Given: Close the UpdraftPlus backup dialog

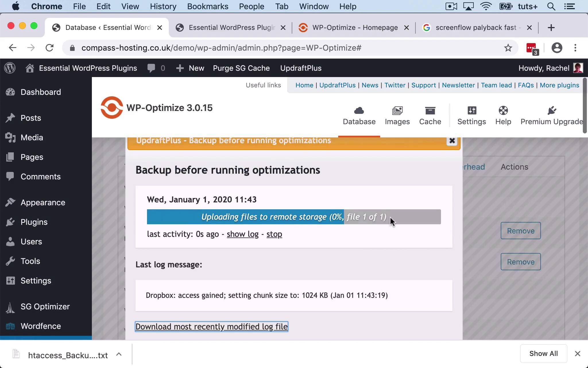Looking at the screenshot, I should 452,141.
